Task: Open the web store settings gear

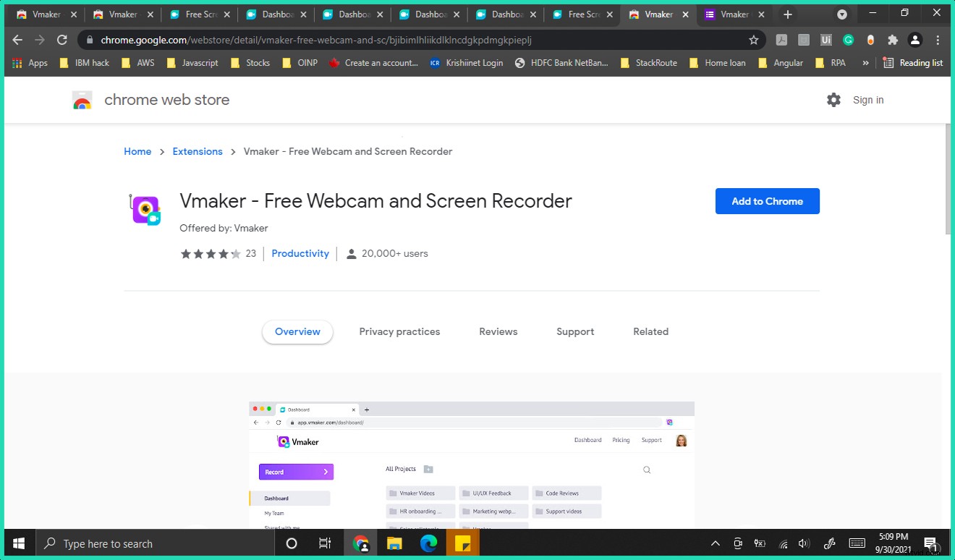Action: (833, 100)
